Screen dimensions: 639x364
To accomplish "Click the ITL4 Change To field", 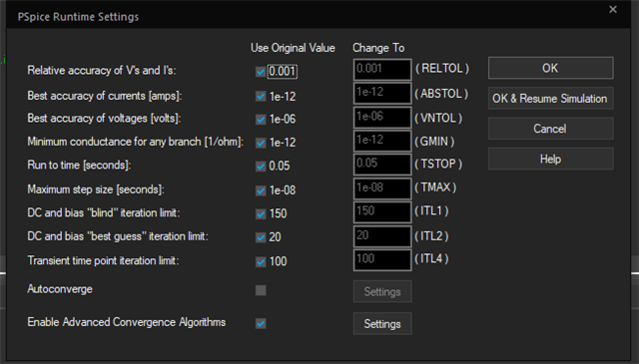I will (x=382, y=259).
